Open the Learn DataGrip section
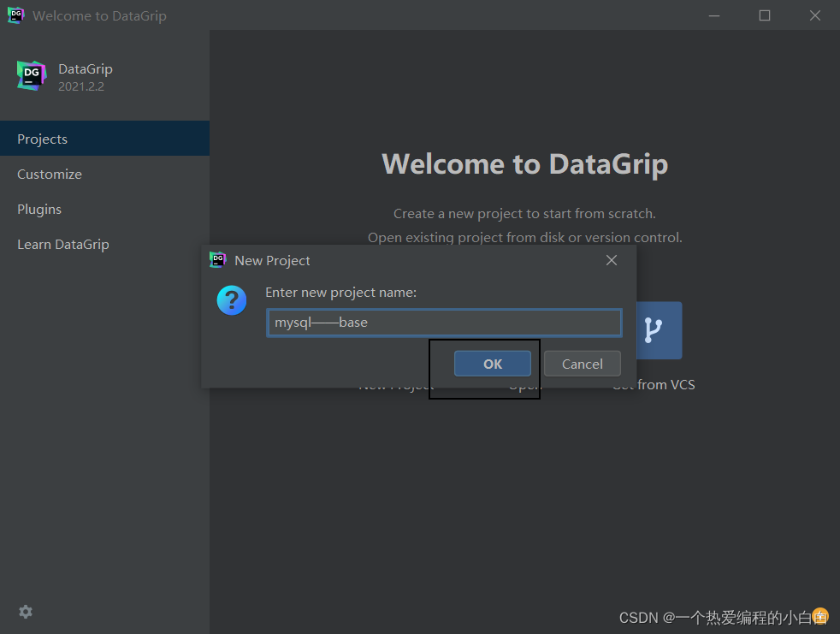The width and height of the screenshot is (840, 634). pyautogui.click(x=104, y=245)
